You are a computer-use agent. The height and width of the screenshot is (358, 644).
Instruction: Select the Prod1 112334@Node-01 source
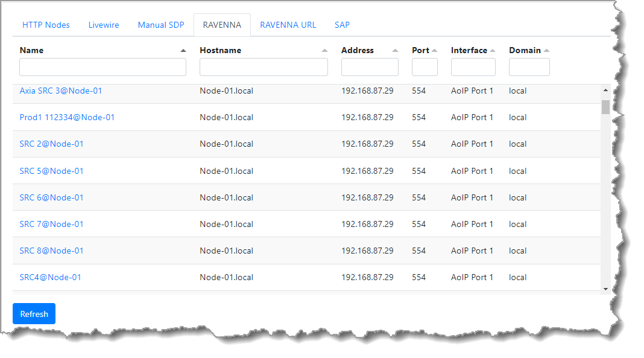(x=67, y=117)
